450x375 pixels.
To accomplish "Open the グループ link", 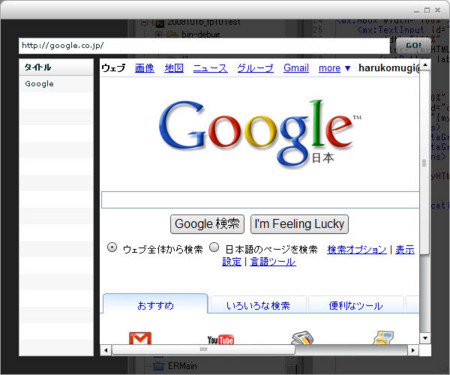I will 255,68.
